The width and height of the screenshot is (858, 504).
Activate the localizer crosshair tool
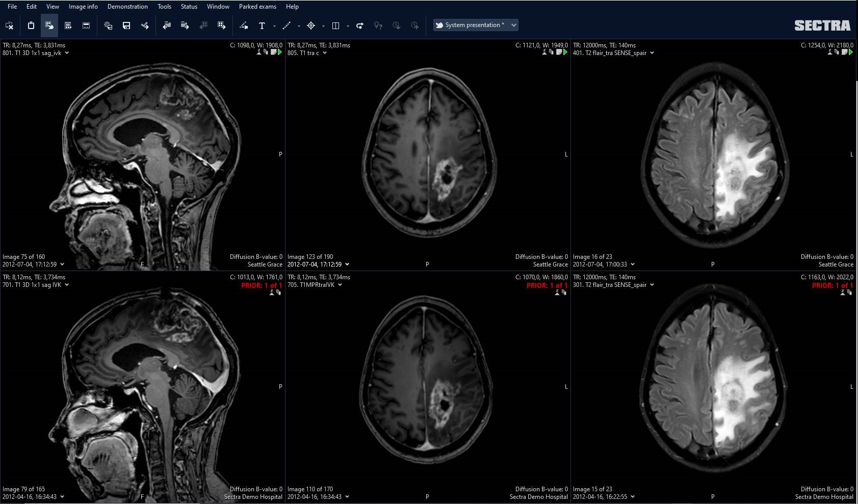[x=311, y=25]
